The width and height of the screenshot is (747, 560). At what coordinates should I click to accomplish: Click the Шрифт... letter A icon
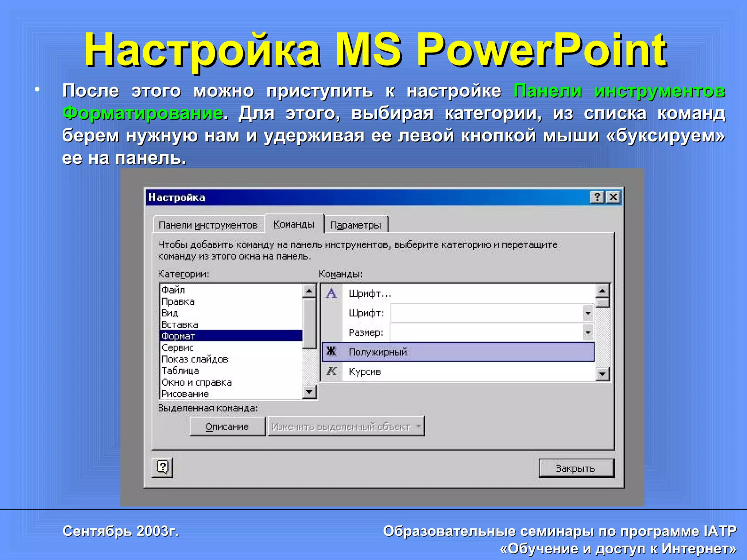point(331,293)
